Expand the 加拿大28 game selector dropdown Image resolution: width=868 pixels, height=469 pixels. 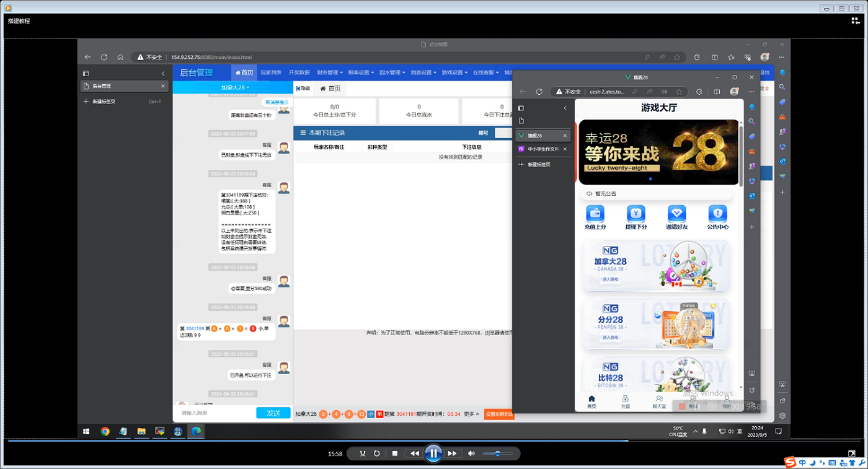(235, 87)
